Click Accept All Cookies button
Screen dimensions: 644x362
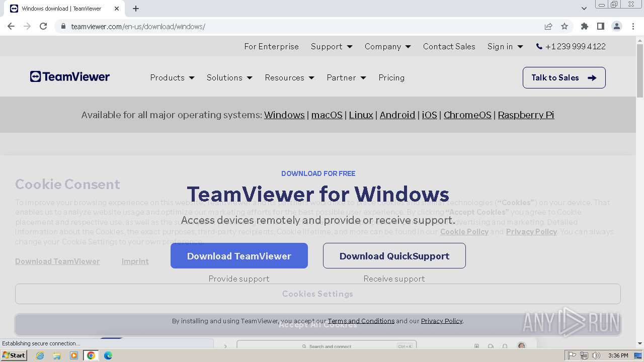pos(318,325)
